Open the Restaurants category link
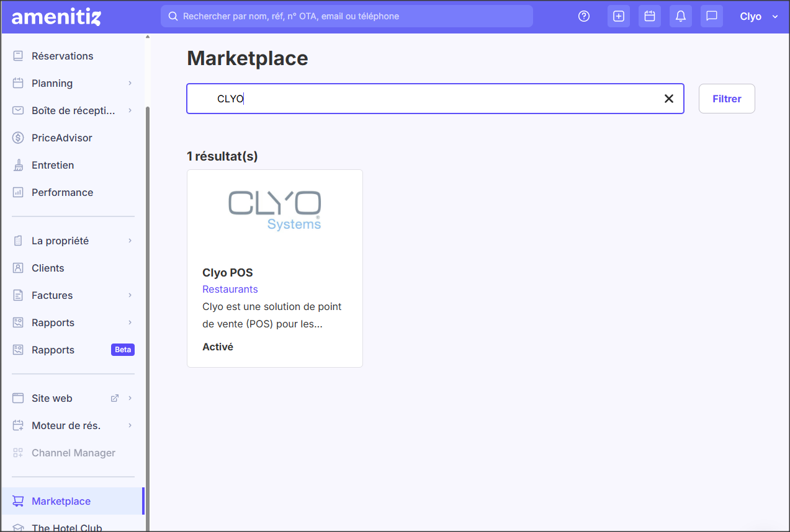 (230, 289)
